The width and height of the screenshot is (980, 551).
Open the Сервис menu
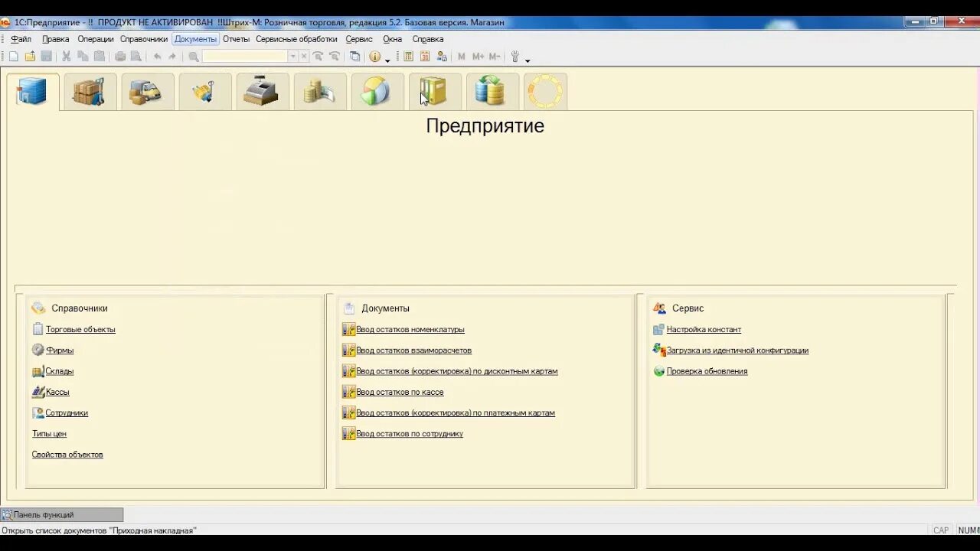click(x=359, y=39)
